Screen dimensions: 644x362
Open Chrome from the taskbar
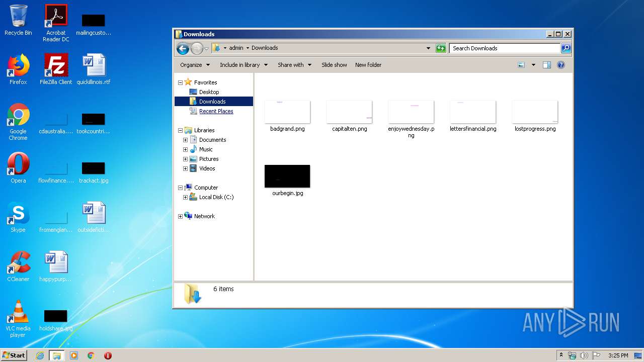pos(91,355)
